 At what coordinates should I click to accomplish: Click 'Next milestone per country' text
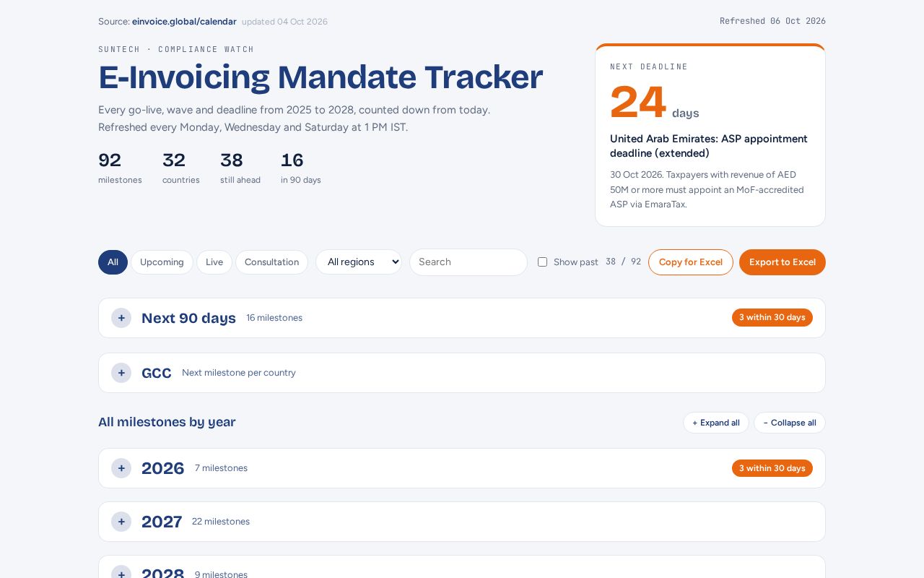click(x=239, y=373)
